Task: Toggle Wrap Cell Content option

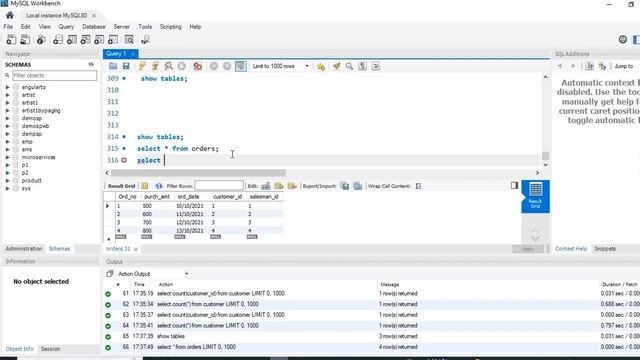Action: [x=418, y=186]
